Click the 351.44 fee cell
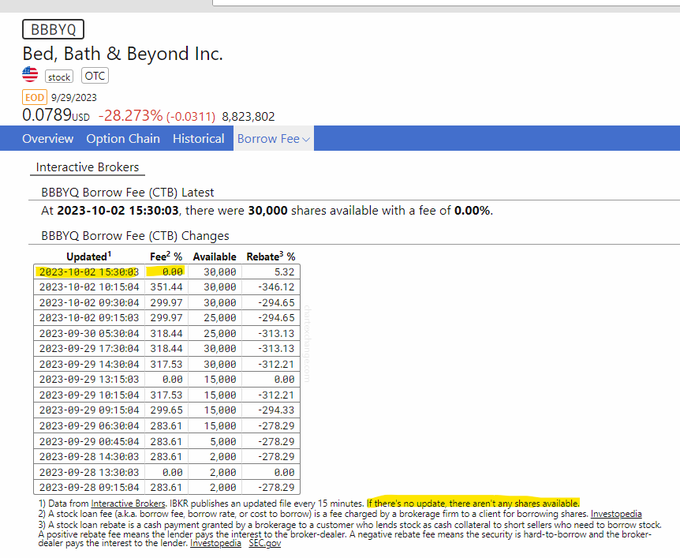Image resolution: width=680 pixels, height=558 pixels. (166, 287)
